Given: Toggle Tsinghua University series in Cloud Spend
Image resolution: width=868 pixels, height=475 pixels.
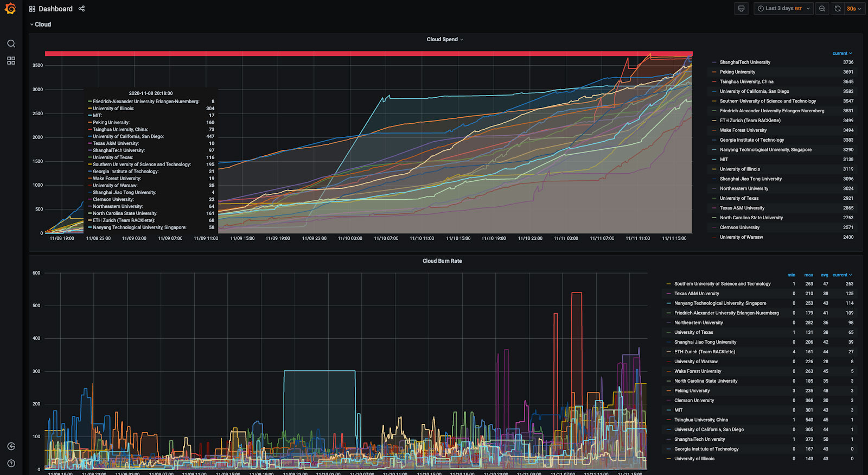Looking at the screenshot, I should pyautogui.click(x=746, y=82).
